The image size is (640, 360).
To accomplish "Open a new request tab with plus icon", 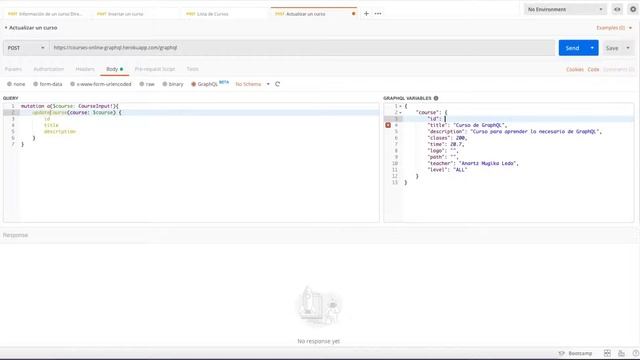I will (x=366, y=13).
